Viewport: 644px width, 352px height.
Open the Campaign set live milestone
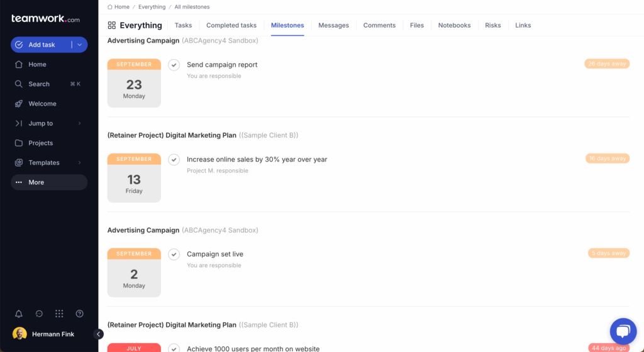(x=215, y=255)
